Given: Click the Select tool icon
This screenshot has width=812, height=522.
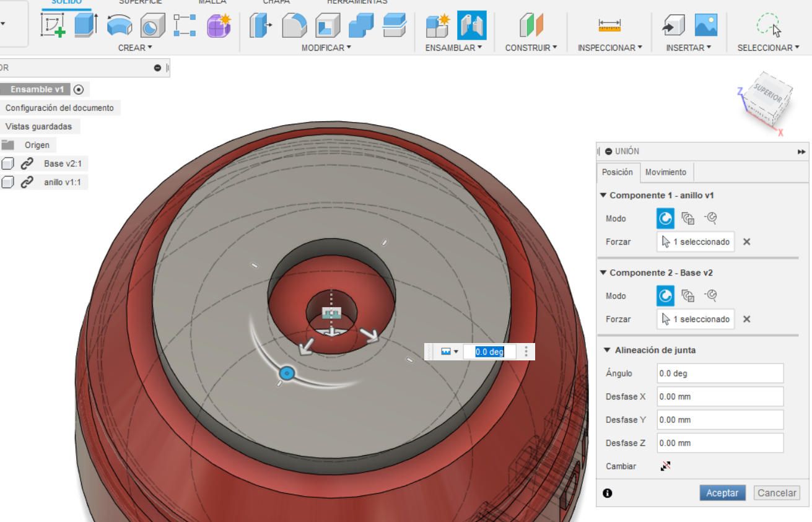Looking at the screenshot, I should click(768, 25).
